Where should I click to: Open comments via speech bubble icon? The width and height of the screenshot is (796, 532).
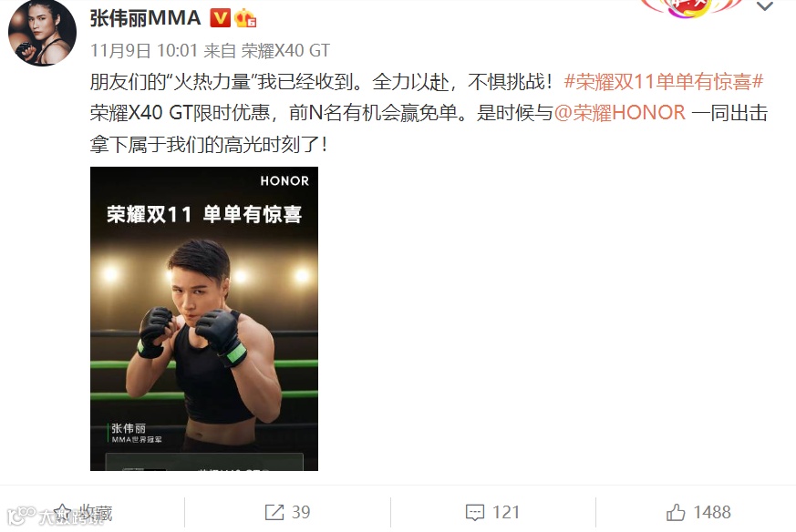coord(475,512)
